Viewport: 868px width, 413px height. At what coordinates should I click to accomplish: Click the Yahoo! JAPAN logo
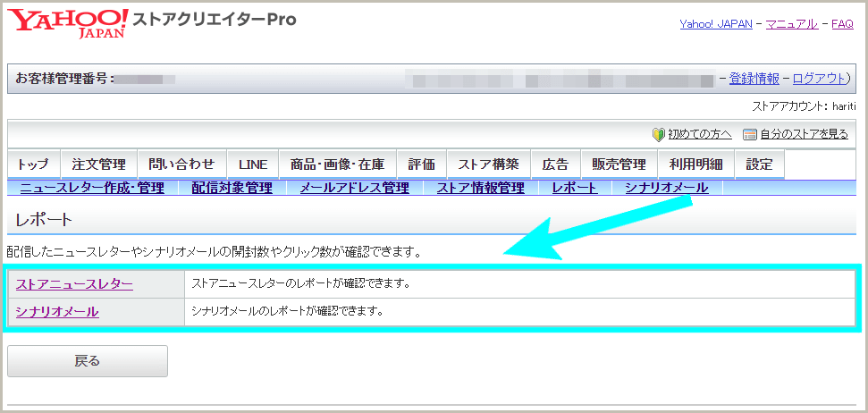click(68, 23)
